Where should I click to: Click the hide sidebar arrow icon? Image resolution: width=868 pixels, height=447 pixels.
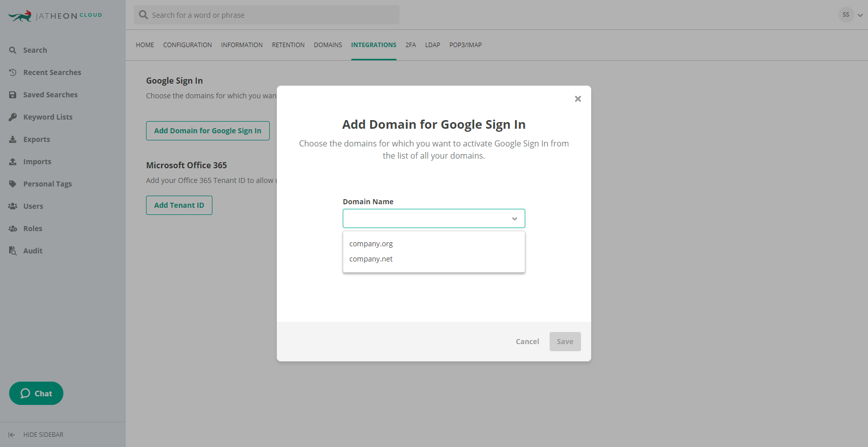tap(12, 435)
